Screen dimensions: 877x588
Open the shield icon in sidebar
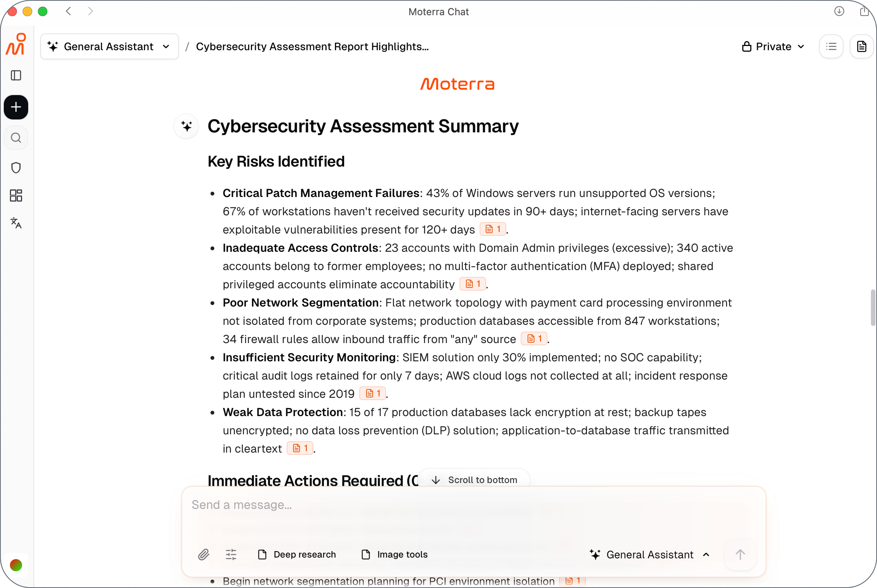pos(16,168)
